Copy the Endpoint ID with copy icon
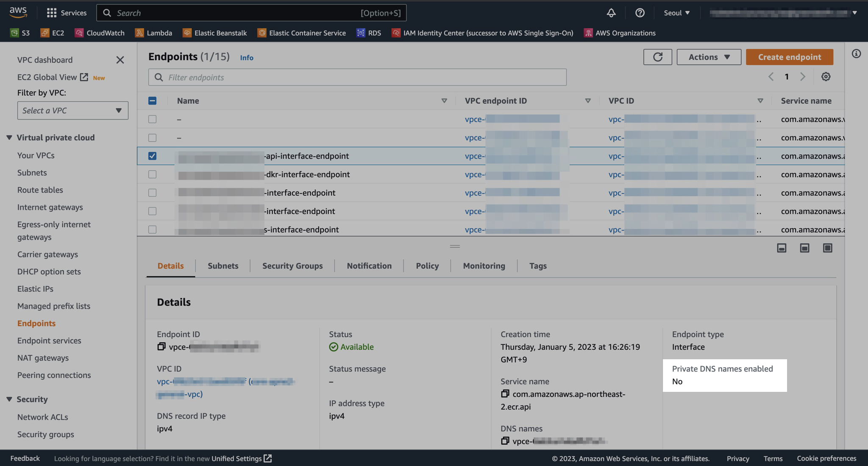 (x=161, y=347)
